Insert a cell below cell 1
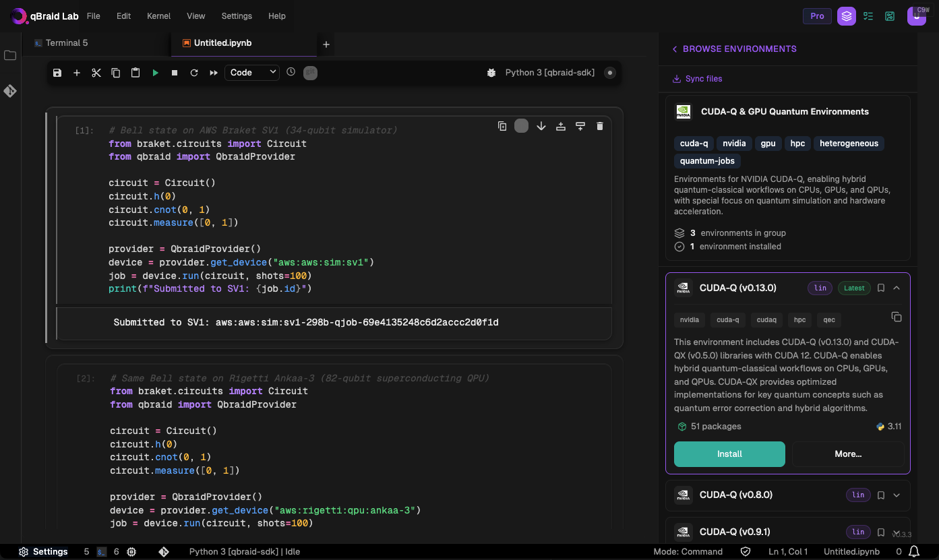The height and width of the screenshot is (560, 939). (x=580, y=126)
